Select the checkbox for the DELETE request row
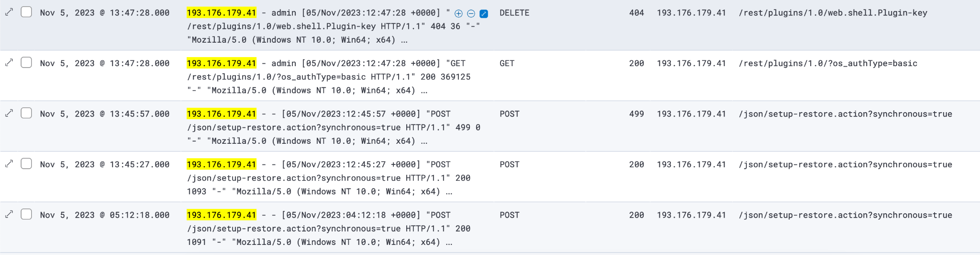Viewport: 980px width, 255px height. click(26, 12)
